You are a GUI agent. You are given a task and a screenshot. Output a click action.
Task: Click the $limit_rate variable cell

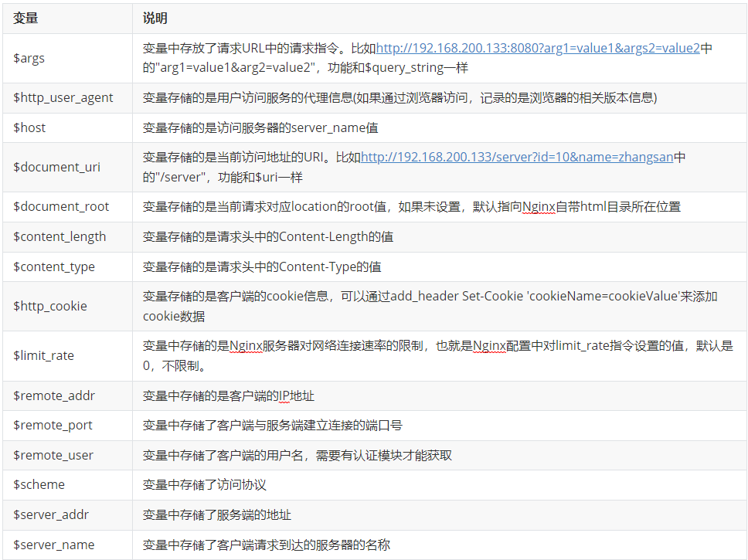pos(43,355)
